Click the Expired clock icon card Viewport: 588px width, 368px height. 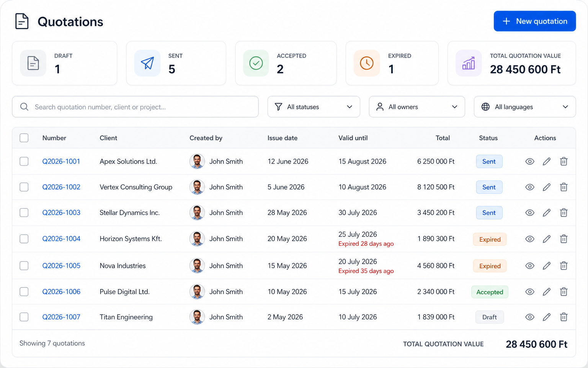(x=392, y=63)
